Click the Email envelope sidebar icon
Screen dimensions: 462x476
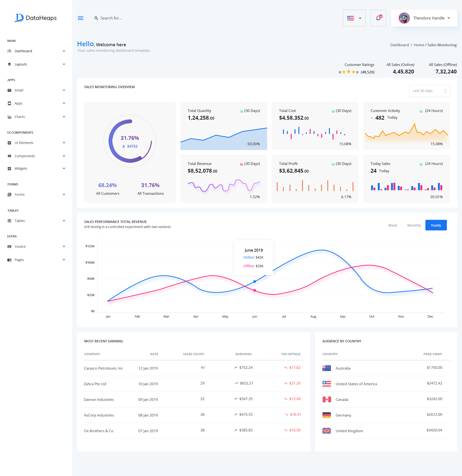click(x=9, y=90)
